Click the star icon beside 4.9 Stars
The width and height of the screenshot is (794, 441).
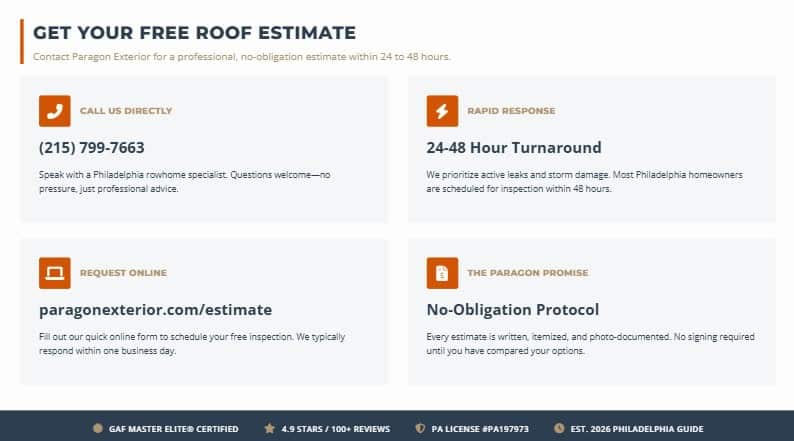coord(269,428)
